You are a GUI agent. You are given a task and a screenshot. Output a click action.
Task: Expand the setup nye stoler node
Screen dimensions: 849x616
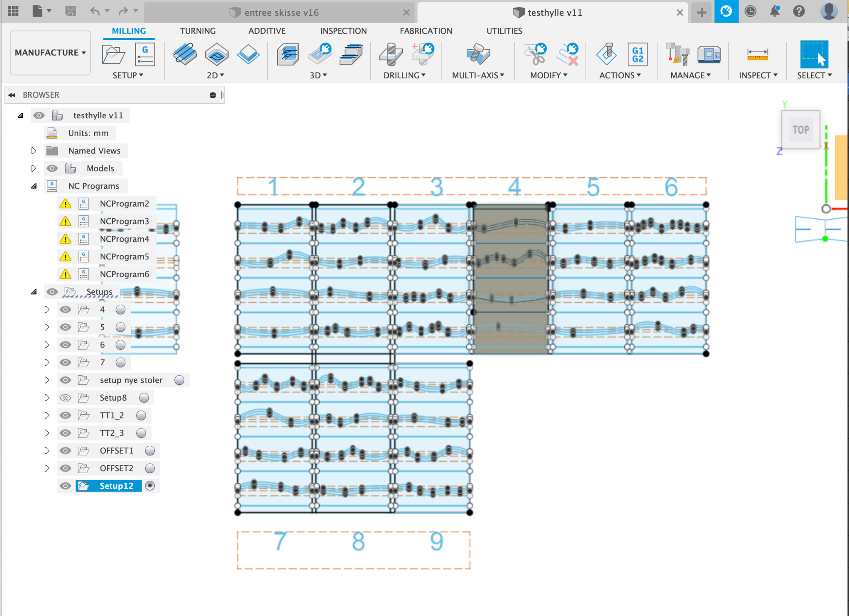(47, 380)
